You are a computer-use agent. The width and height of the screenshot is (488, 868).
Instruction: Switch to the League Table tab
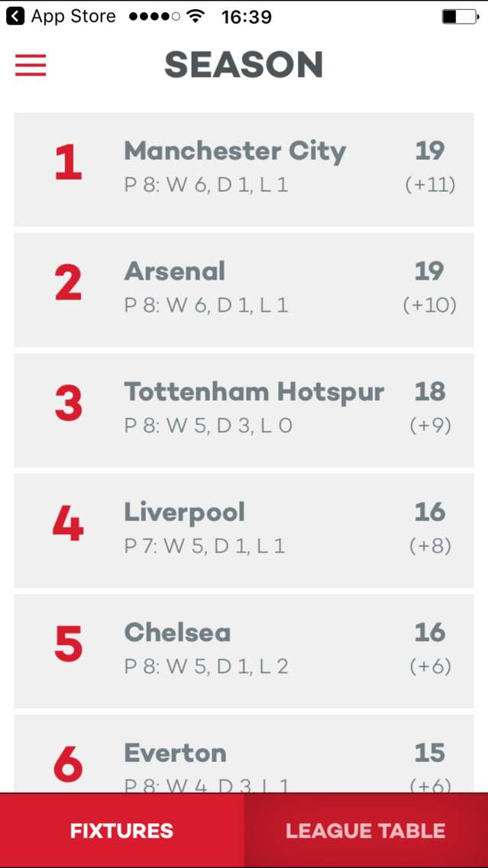(x=366, y=831)
